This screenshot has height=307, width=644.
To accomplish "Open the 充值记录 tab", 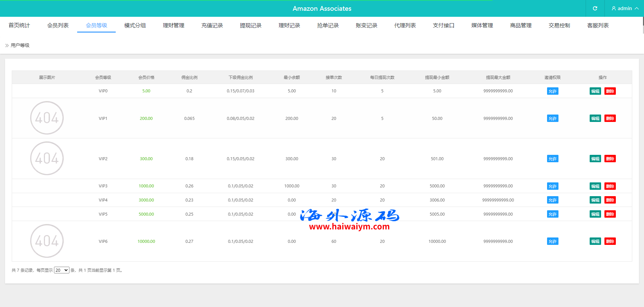I will pyautogui.click(x=212, y=26).
